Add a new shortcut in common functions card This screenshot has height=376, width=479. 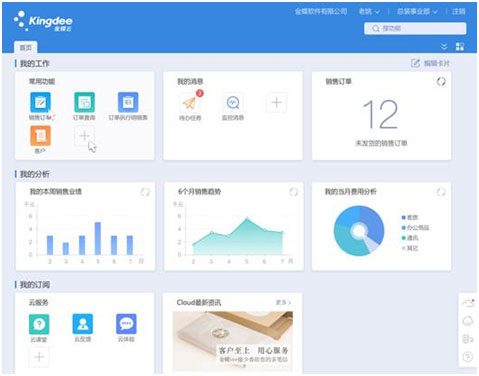[84, 136]
